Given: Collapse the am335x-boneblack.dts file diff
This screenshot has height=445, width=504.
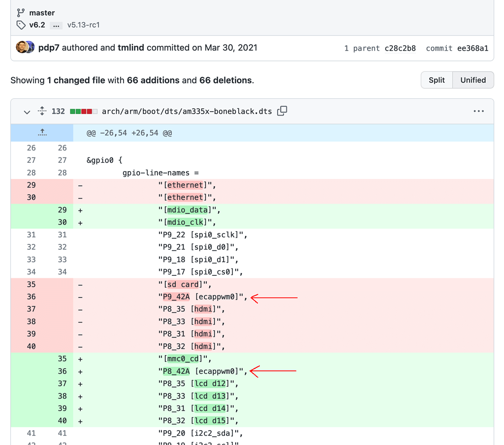Looking at the screenshot, I should [x=27, y=112].
